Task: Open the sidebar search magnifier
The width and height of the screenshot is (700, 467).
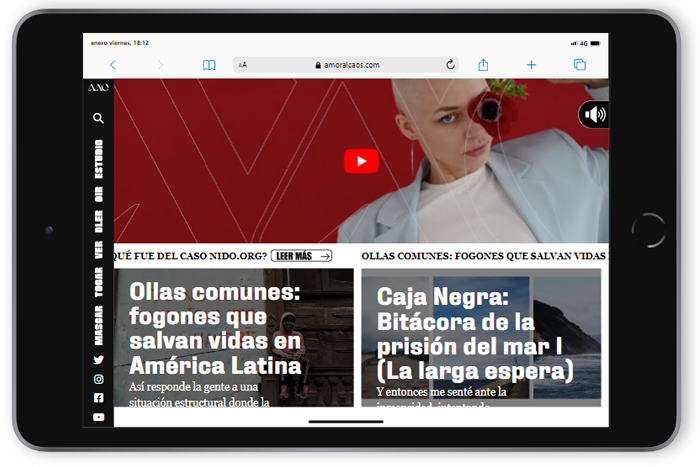Action: click(x=98, y=118)
